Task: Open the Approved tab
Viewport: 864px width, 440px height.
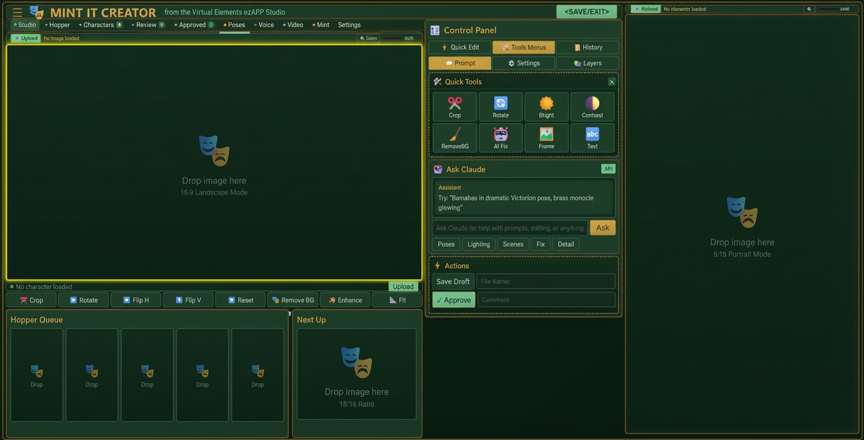Action: [x=194, y=25]
